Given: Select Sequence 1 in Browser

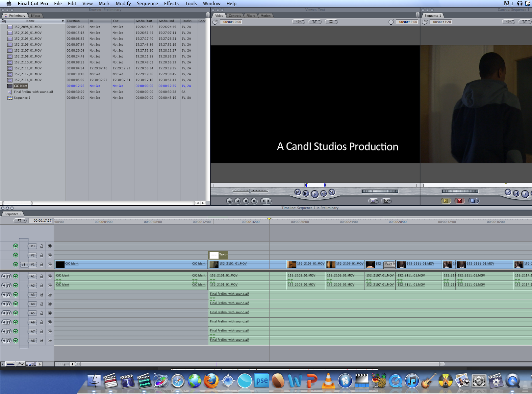Looking at the screenshot, I should point(22,98).
